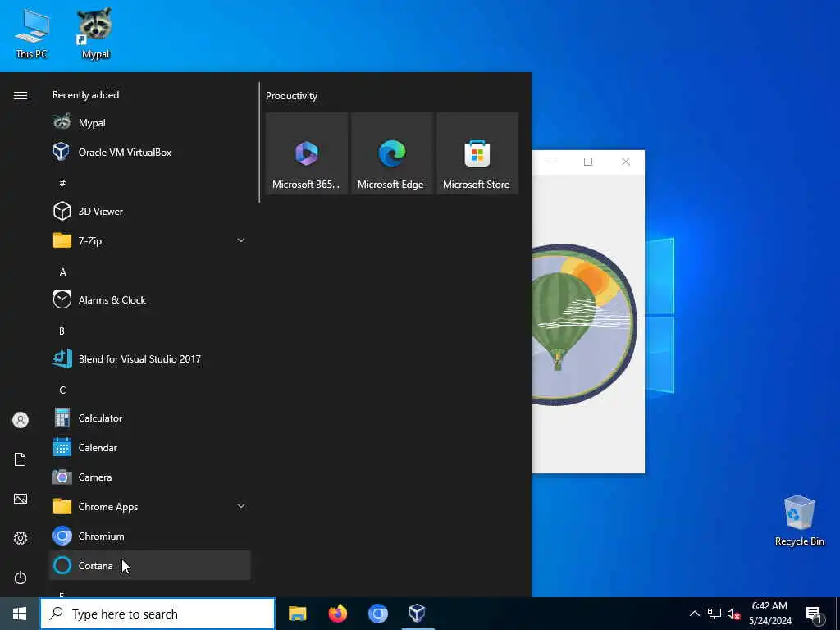
Task: Open 3D Viewer app
Action: tap(149, 211)
